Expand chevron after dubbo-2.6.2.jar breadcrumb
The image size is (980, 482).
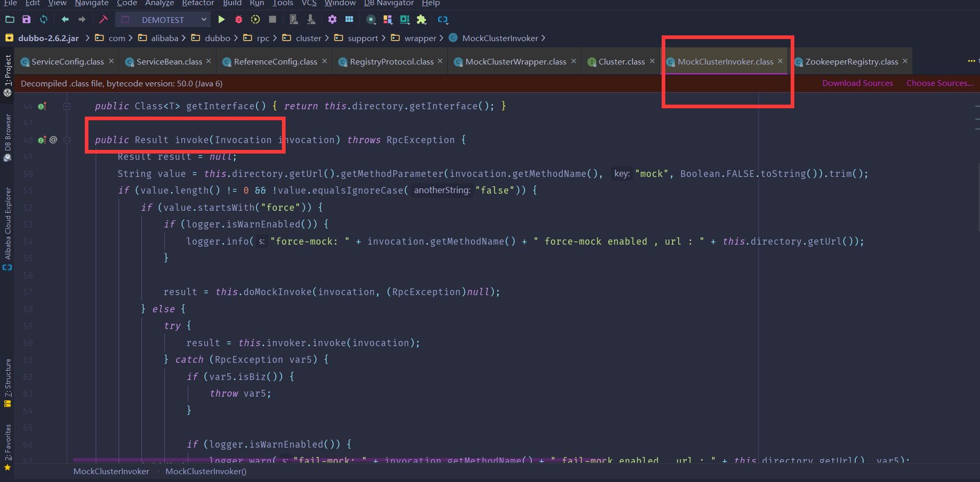tap(87, 38)
